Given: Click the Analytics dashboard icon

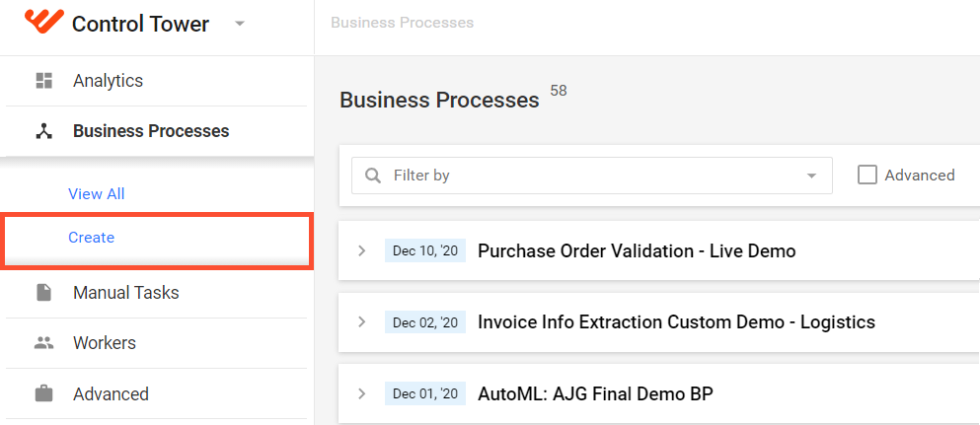Looking at the screenshot, I should point(43,81).
